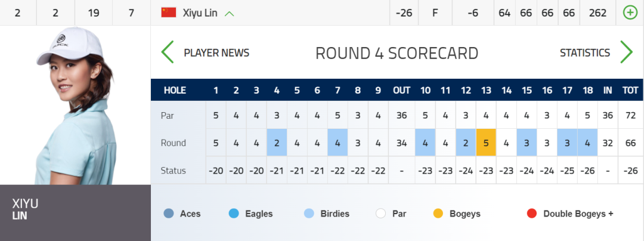Click the right green arrow near Statistics

tap(626, 52)
